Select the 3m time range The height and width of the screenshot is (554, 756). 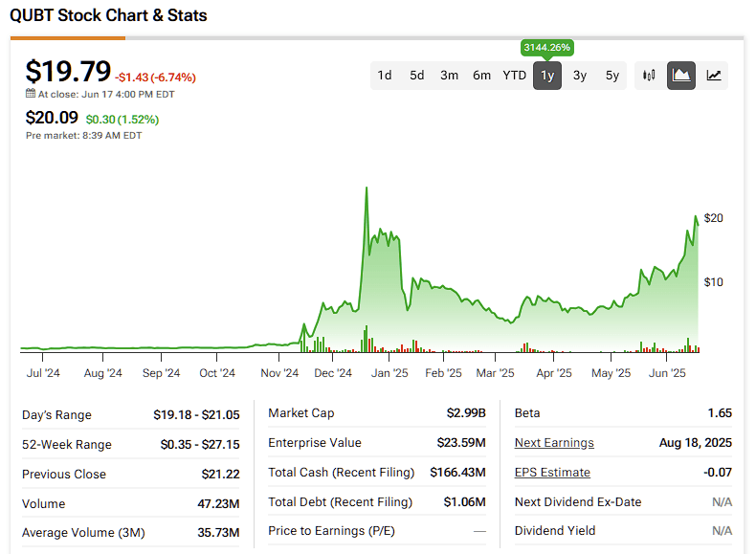coord(449,76)
